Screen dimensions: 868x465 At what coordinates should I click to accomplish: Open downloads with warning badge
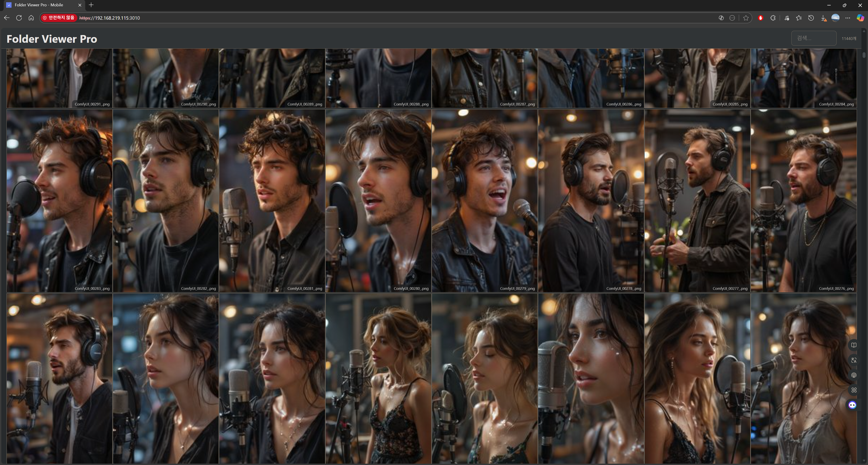pos(823,18)
